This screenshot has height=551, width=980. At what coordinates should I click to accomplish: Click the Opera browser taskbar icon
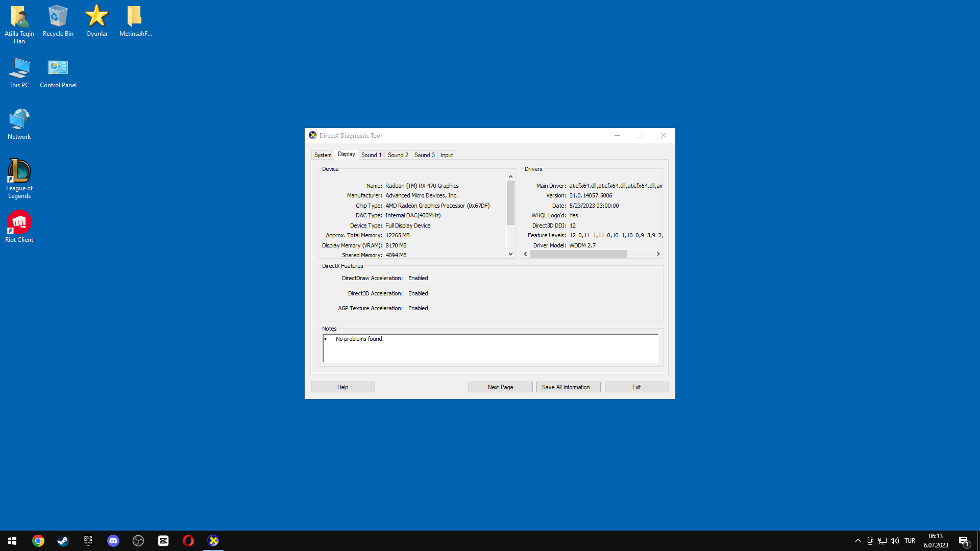(188, 541)
